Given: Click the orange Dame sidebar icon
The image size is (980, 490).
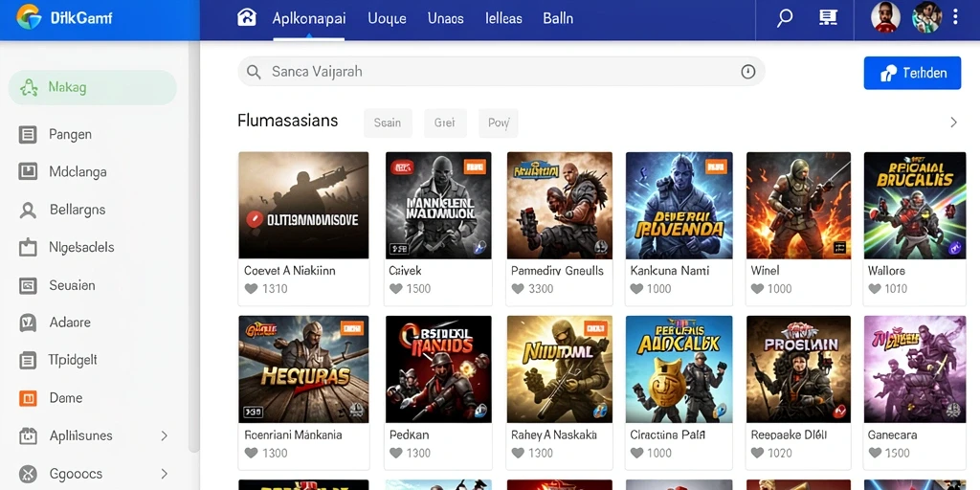Looking at the screenshot, I should [28, 398].
